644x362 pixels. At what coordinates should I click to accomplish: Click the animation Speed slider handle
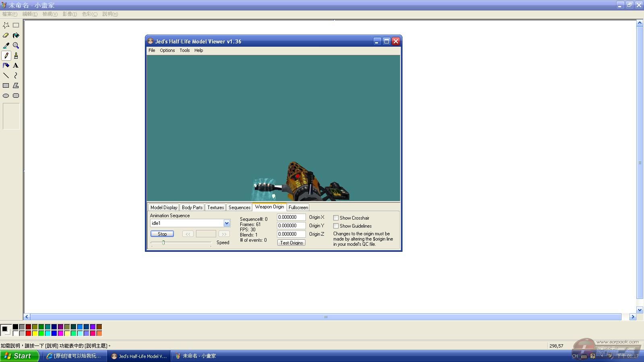[x=163, y=243]
